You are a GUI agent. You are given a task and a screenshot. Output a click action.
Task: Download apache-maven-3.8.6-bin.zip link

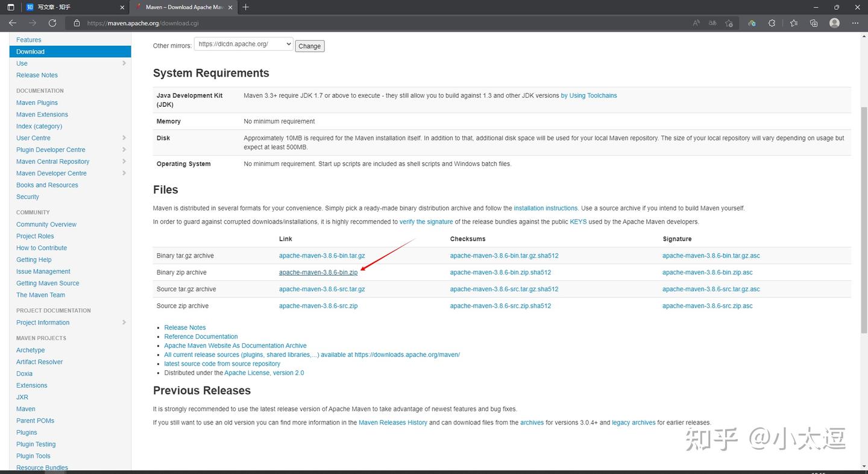pos(318,273)
